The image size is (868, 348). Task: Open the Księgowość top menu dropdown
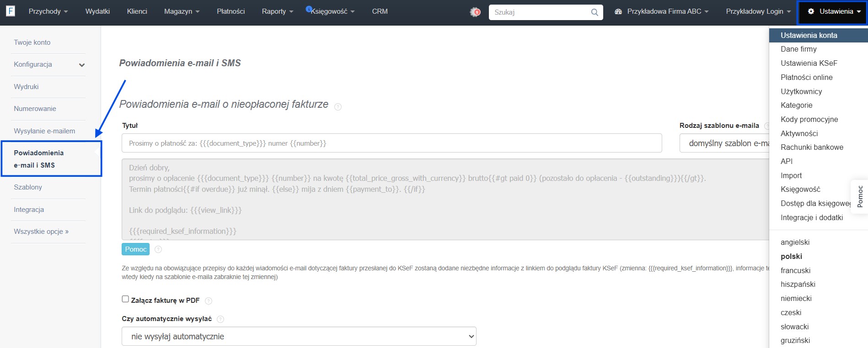point(332,11)
